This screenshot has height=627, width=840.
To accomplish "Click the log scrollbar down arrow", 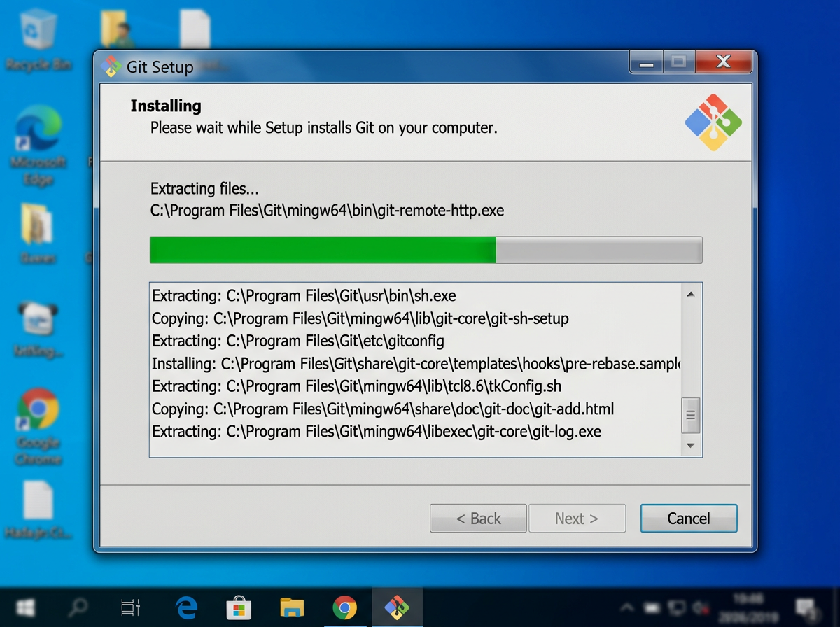I will tap(691, 445).
